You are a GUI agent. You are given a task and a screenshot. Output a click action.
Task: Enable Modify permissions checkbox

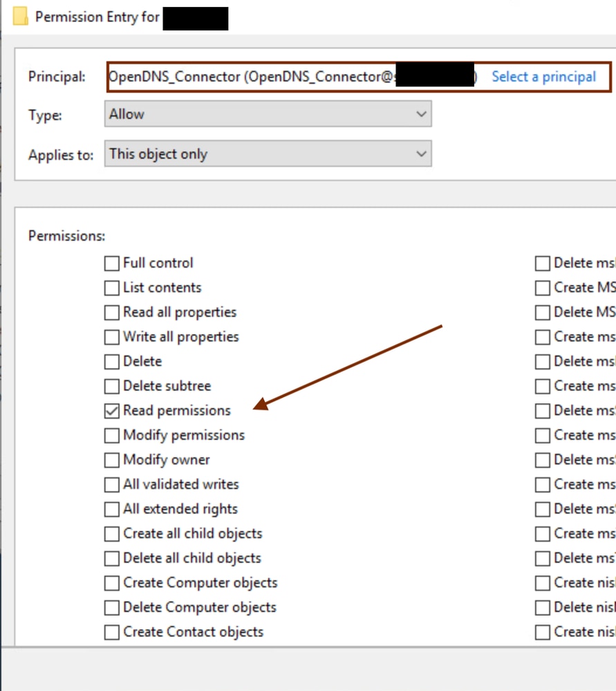(x=112, y=435)
